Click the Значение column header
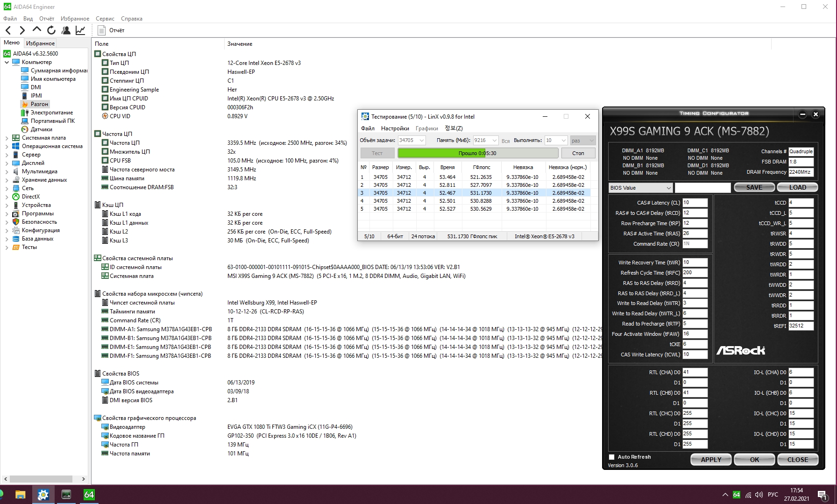 pos(240,44)
